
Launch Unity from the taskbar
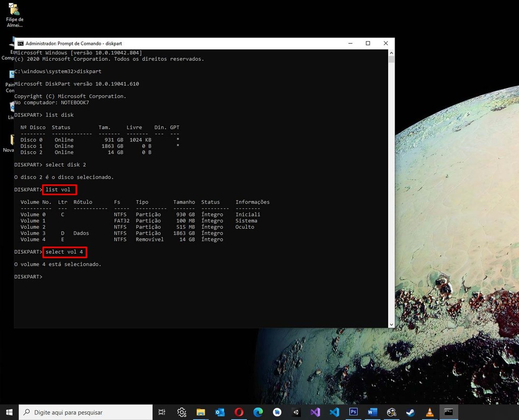coord(296,412)
